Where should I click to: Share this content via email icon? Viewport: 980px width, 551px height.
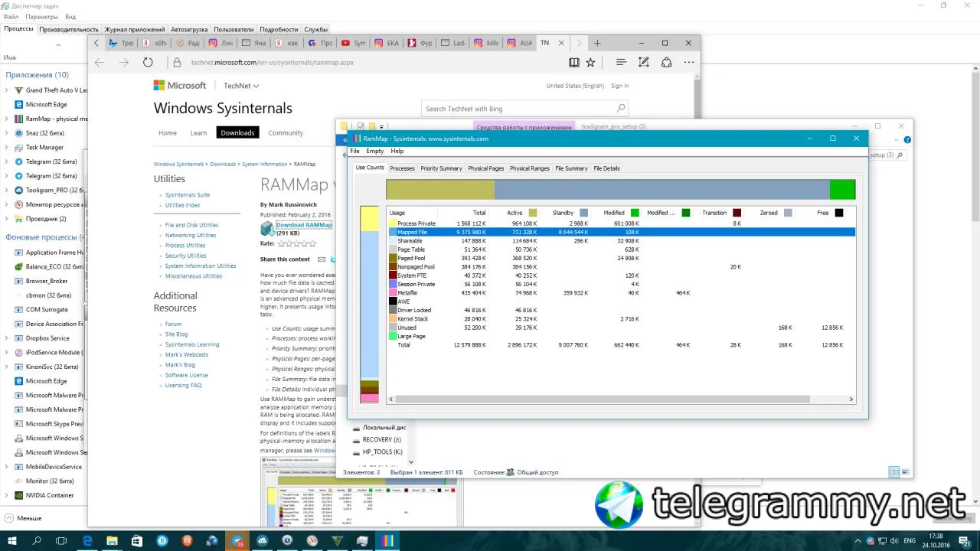coord(322,259)
